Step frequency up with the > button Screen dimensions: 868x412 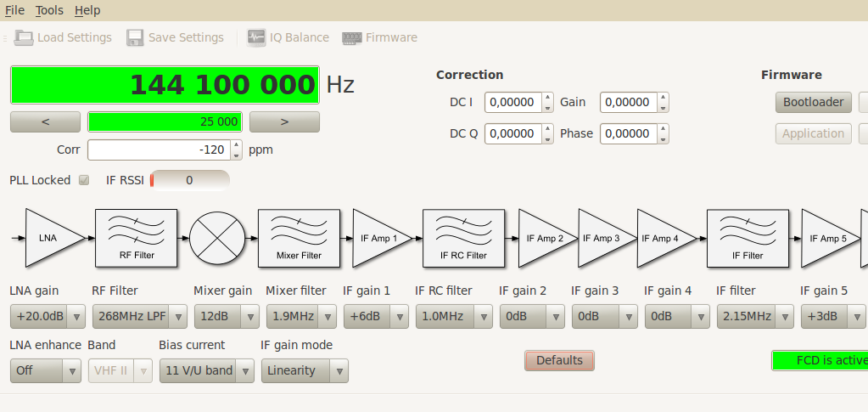[x=284, y=122]
